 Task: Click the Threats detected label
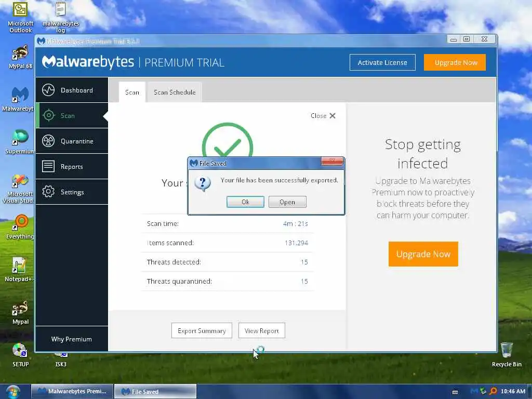174,262
